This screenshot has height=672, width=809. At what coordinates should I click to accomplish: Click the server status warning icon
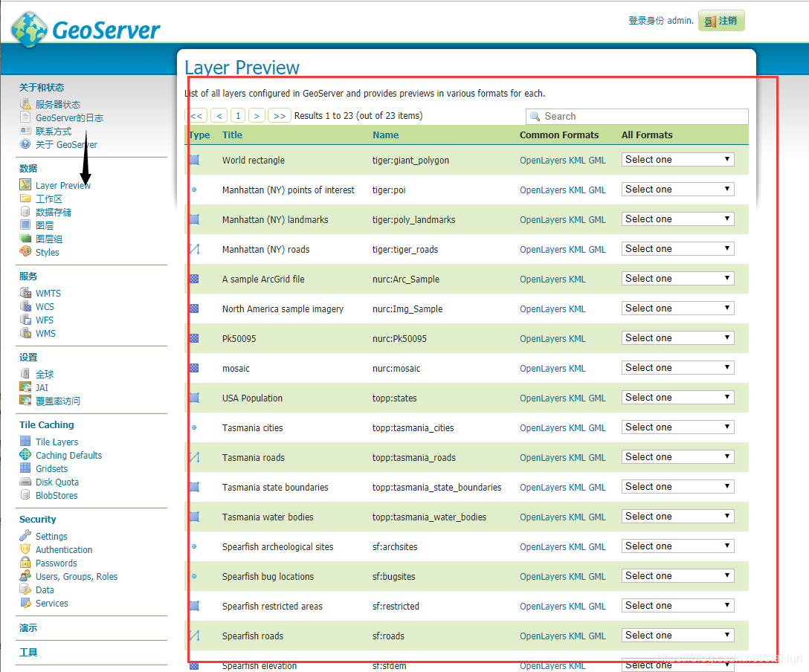(x=25, y=104)
